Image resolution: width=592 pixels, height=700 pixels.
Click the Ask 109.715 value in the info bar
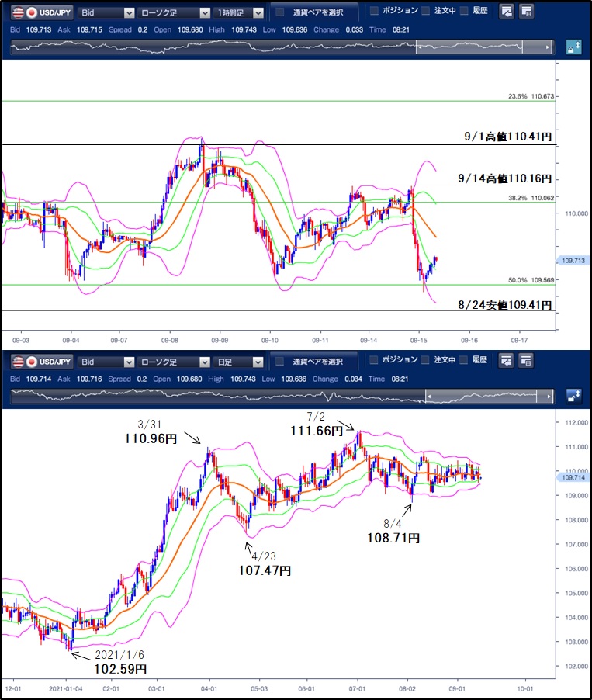click(89, 30)
